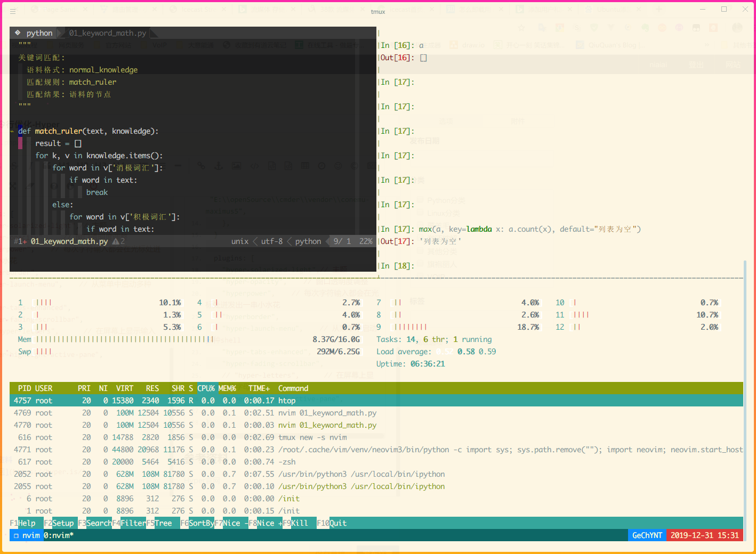The image size is (756, 554).
Task: Click the IPython In [16] line
Action: [402, 45]
